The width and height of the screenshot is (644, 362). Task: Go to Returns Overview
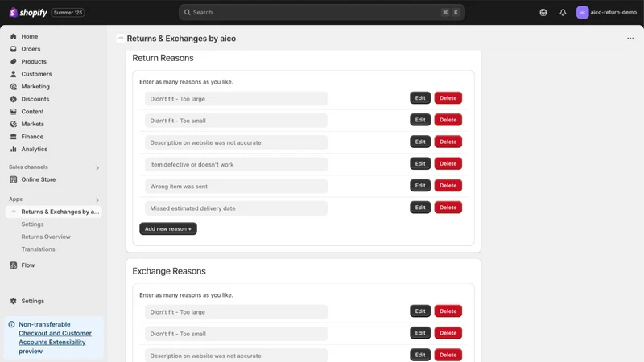tap(46, 237)
